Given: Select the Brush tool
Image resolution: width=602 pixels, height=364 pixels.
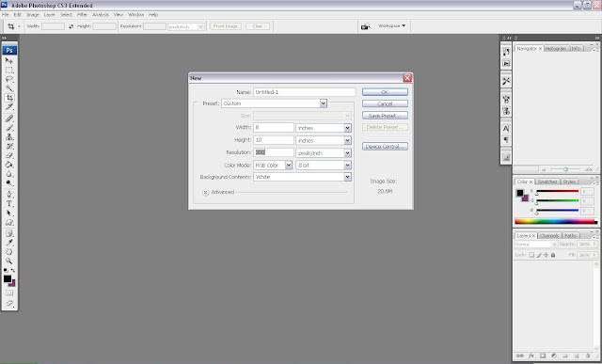Looking at the screenshot, I should (x=9, y=128).
